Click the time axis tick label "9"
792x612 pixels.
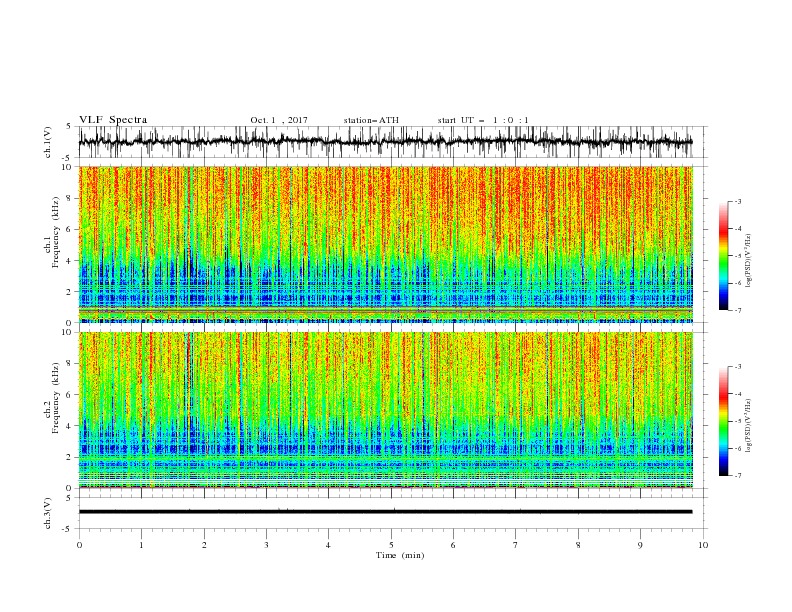tap(640, 545)
